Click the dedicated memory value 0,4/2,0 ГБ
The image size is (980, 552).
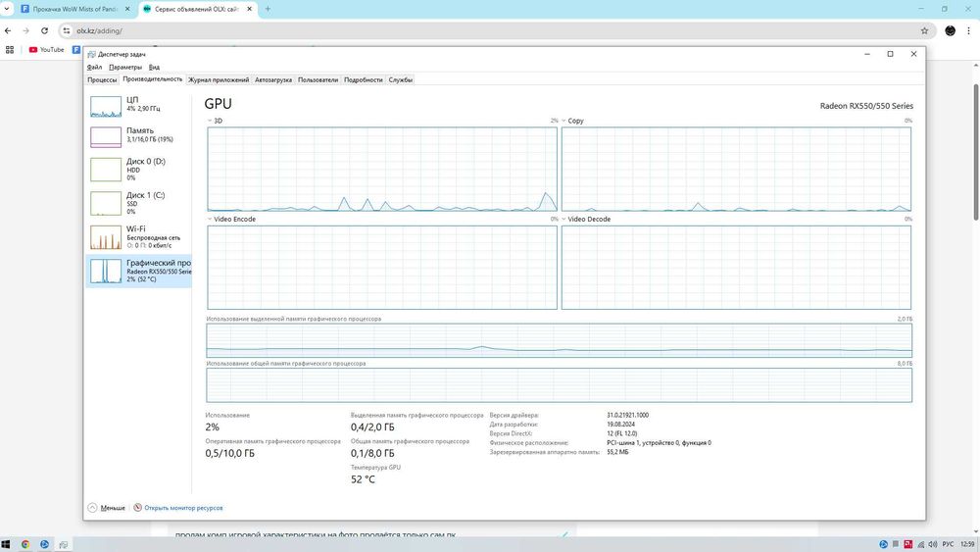[x=372, y=427]
